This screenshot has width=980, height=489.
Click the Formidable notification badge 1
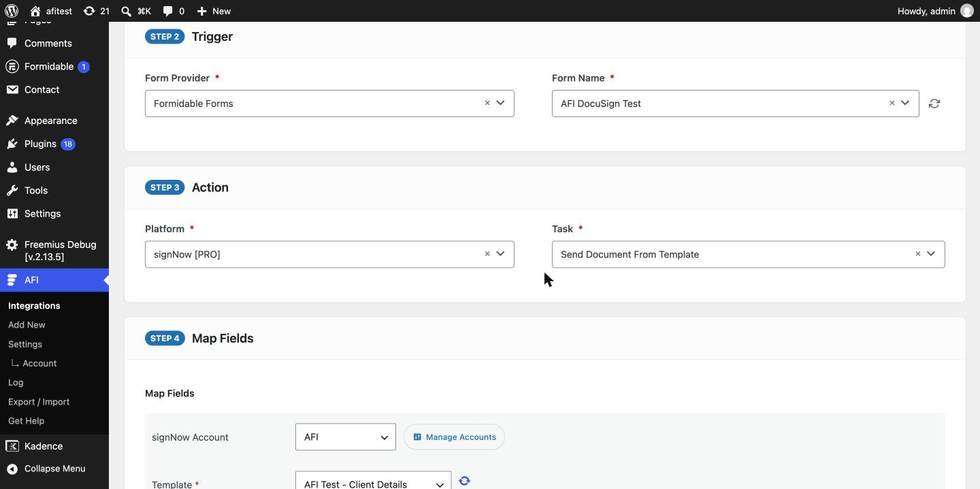point(84,67)
